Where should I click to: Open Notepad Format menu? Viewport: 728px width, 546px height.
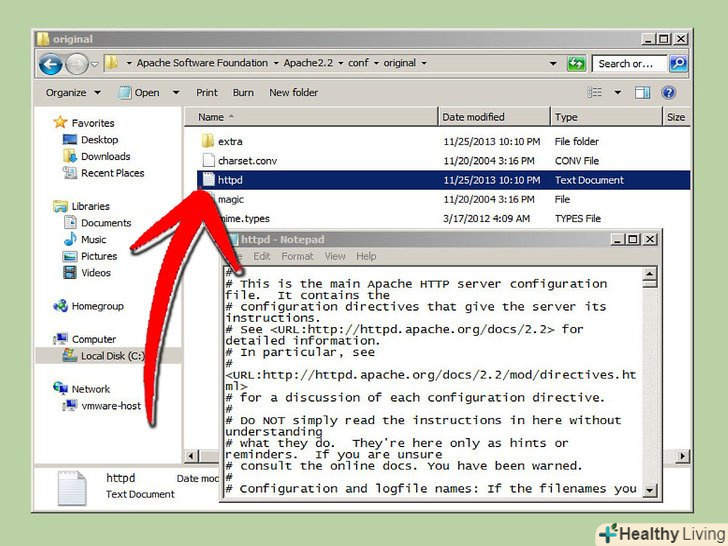[x=297, y=256]
